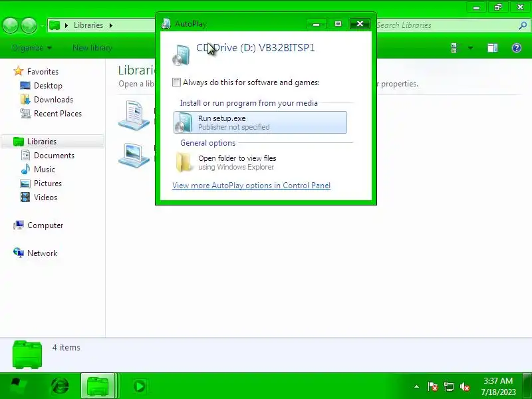Go back in Explorer navigation
The width and height of the screenshot is (532, 399).
(x=10, y=25)
